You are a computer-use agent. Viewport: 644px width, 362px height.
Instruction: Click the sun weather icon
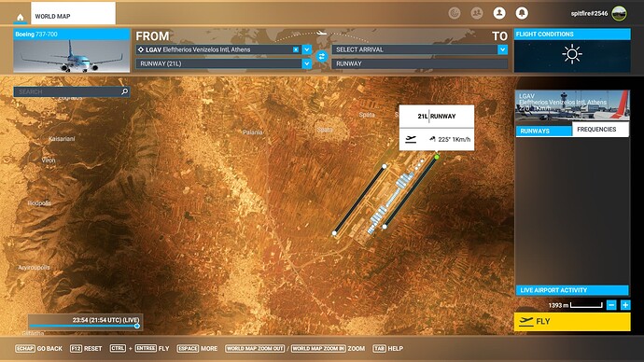(x=572, y=54)
